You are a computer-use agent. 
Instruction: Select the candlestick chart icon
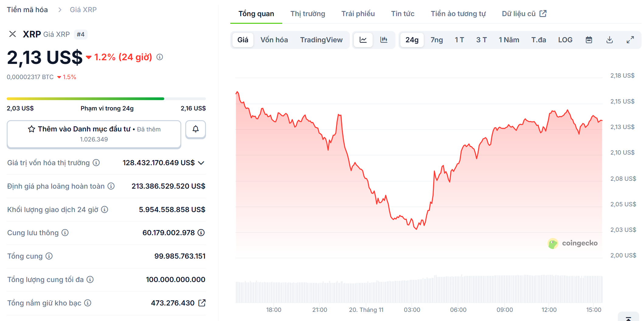tap(384, 40)
